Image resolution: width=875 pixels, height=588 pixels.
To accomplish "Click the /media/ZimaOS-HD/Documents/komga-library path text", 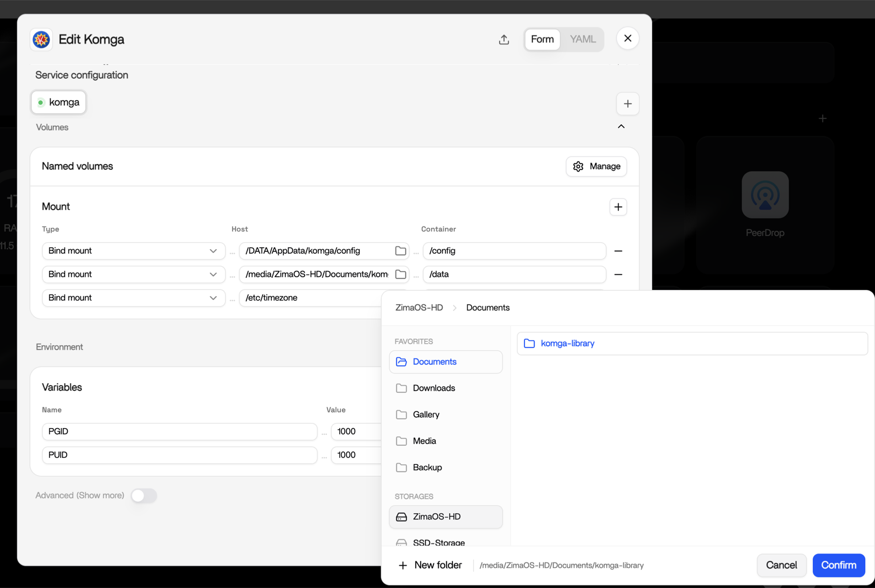I will click(562, 566).
